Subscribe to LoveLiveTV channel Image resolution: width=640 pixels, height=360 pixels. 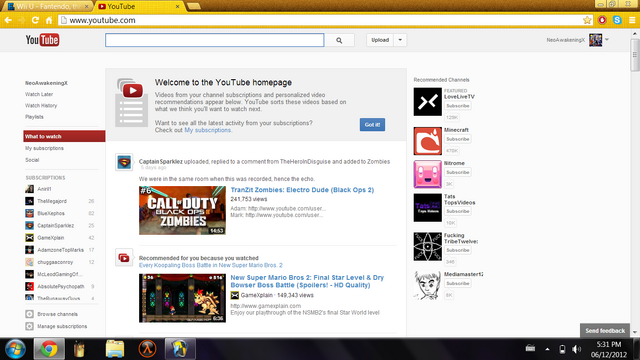coord(458,106)
